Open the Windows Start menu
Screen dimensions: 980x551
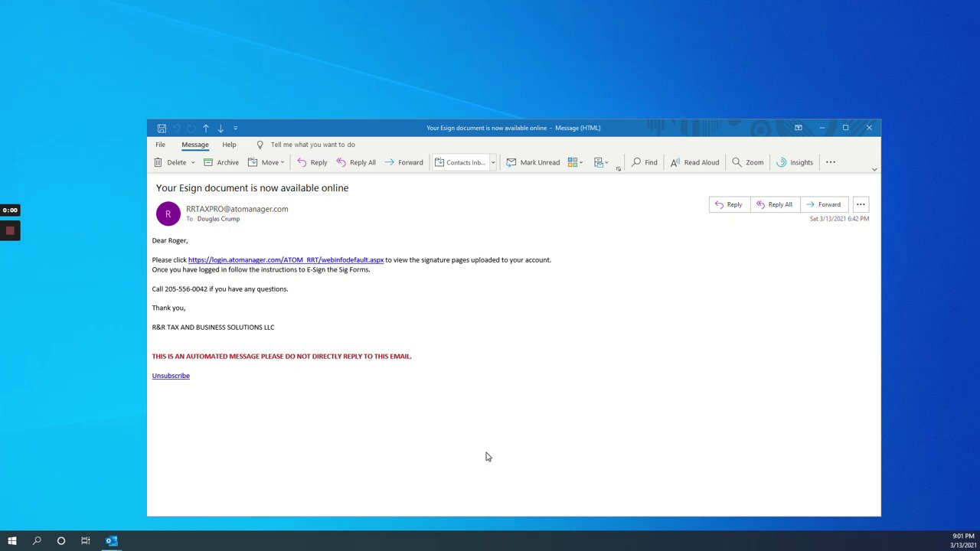click(12, 541)
